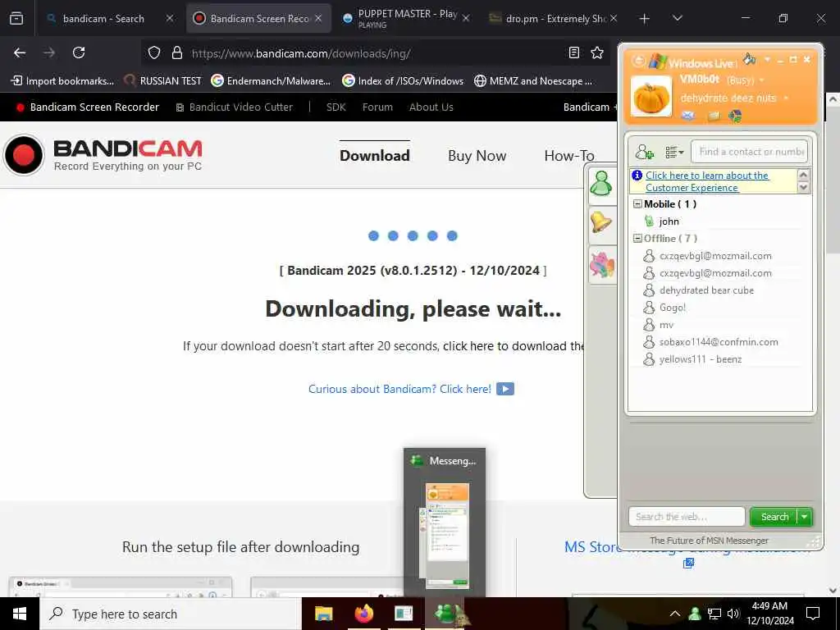Open Import bookmarks in bookmarks bar
Viewport: 840px width, 630px height.
coord(62,81)
